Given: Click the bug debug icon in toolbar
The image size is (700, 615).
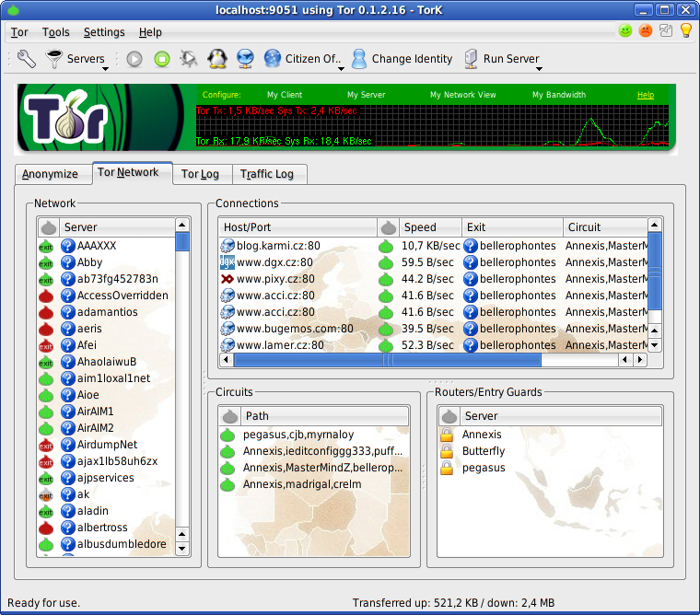Looking at the screenshot, I should click(x=189, y=59).
